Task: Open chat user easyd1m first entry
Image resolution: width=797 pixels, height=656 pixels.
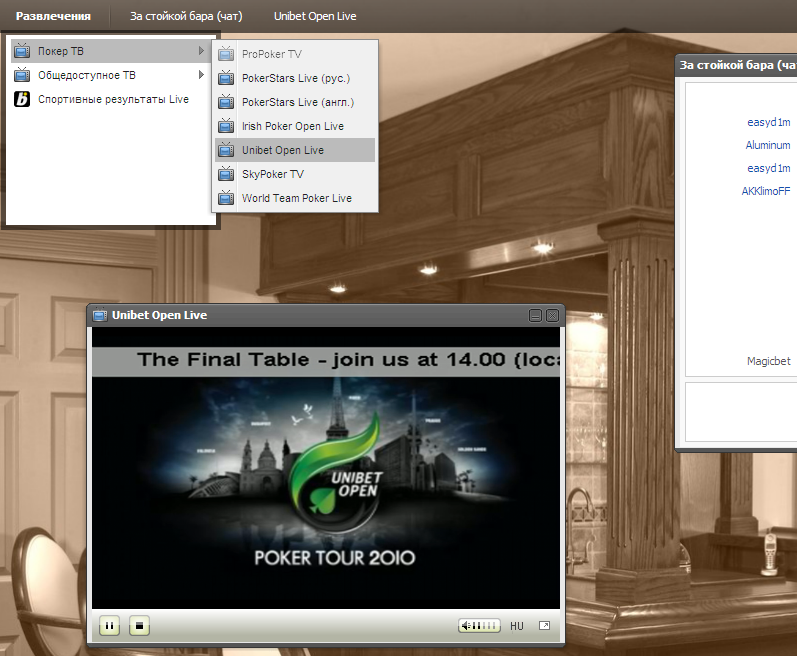Action: [769, 122]
